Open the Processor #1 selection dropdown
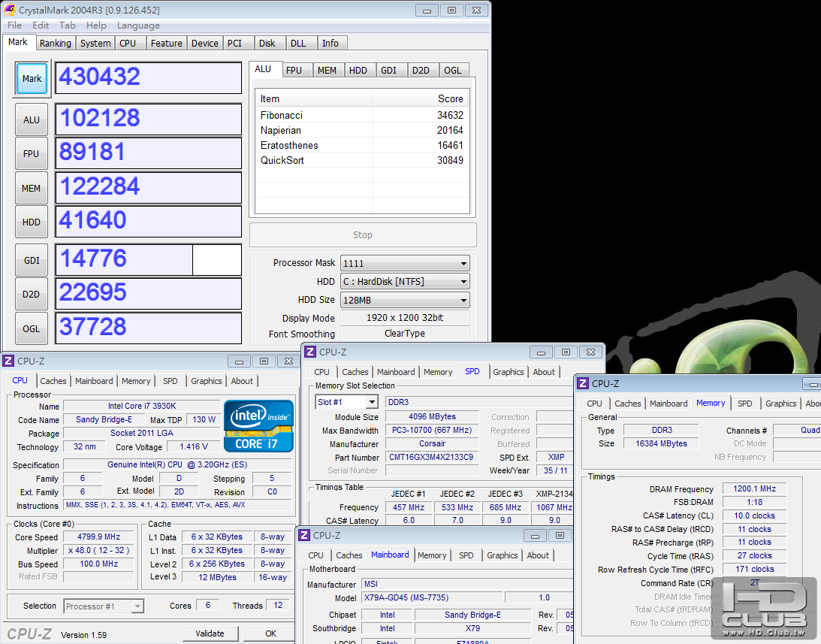The width and height of the screenshot is (821, 644). click(104, 606)
